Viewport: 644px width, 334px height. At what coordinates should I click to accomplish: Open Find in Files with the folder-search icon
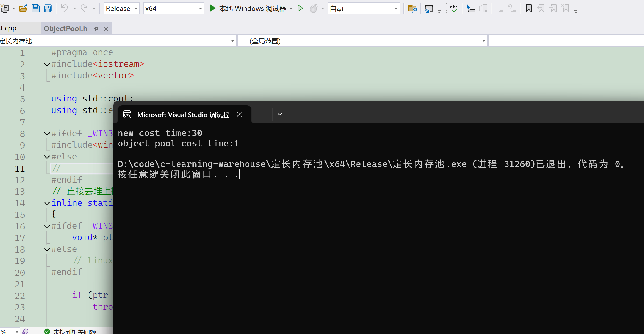412,9
